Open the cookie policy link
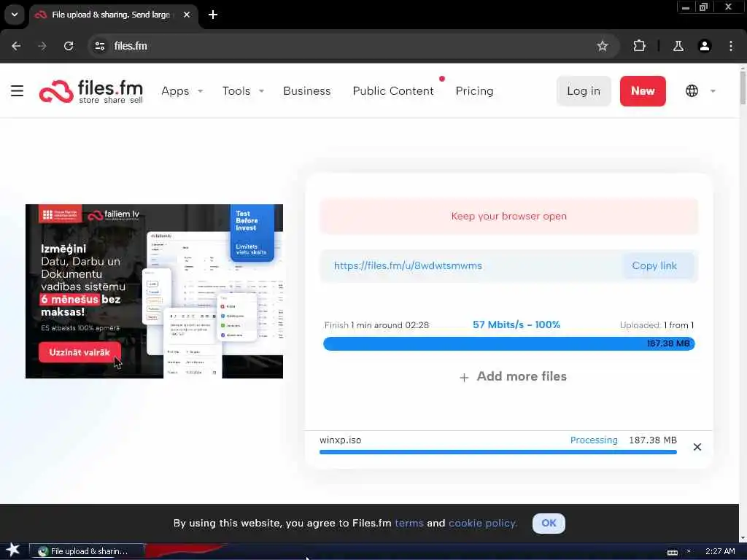This screenshot has width=747, height=560. [x=483, y=523]
